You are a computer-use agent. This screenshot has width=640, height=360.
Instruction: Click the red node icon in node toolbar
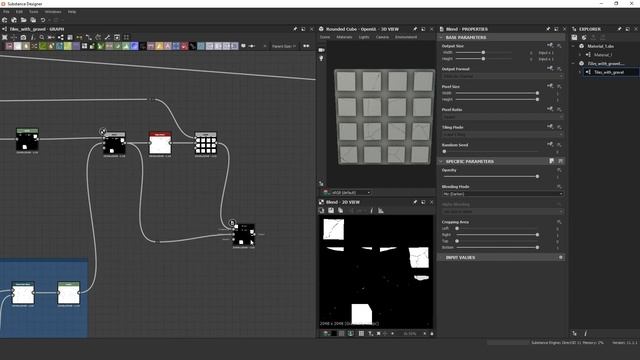184,46
